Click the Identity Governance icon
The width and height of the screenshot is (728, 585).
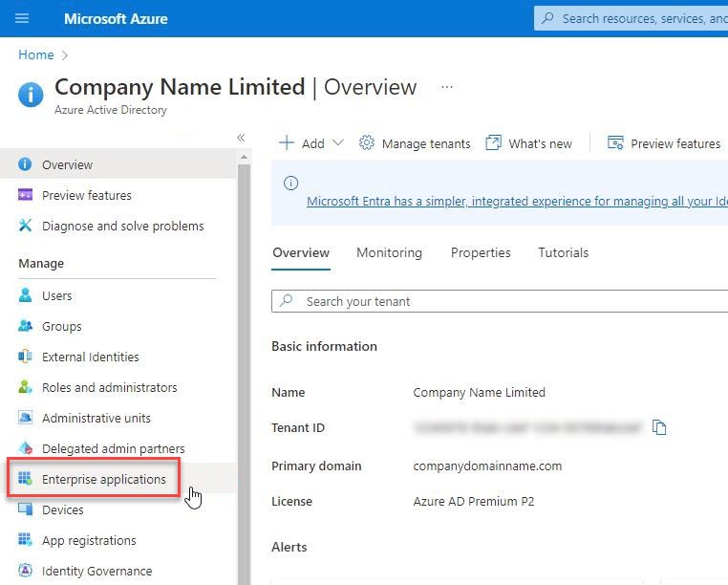25,570
